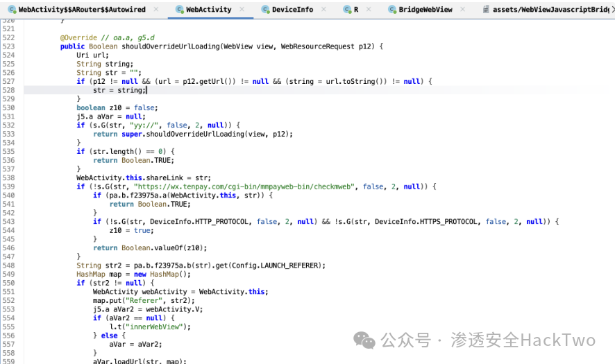Click line number 528 in the gutter
Viewport: 615px width, 364px height.
click(x=8, y=90)
